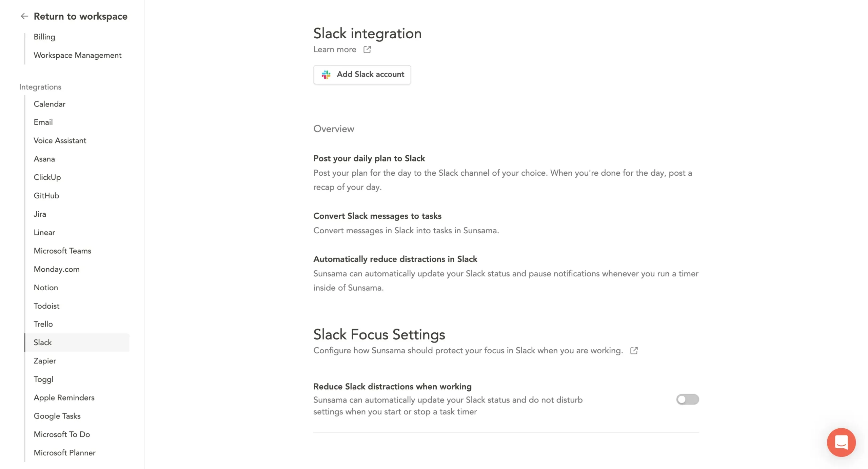Open the external link icon next to Learn more
Image resolution: width=868 pixels, height=469 pixels.
367,49
